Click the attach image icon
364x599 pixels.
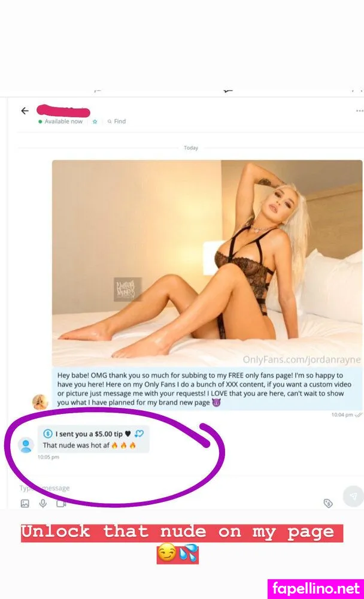[25, 504]
